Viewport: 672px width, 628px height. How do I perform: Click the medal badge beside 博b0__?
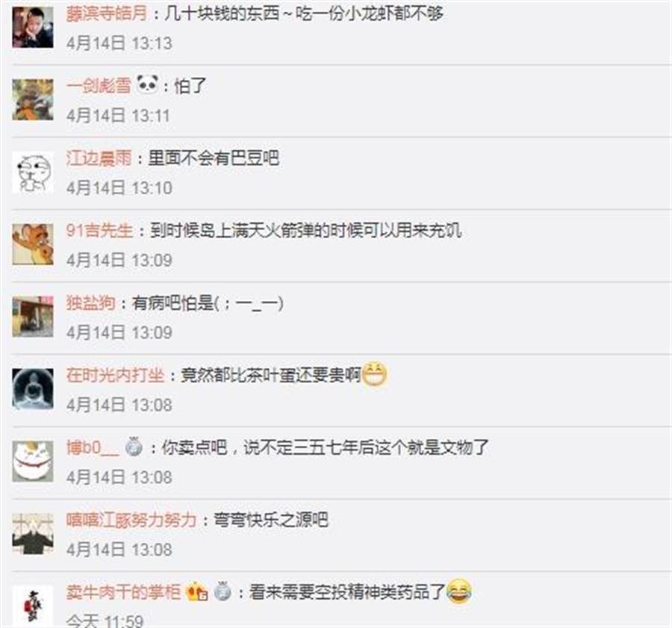point(134,447)
